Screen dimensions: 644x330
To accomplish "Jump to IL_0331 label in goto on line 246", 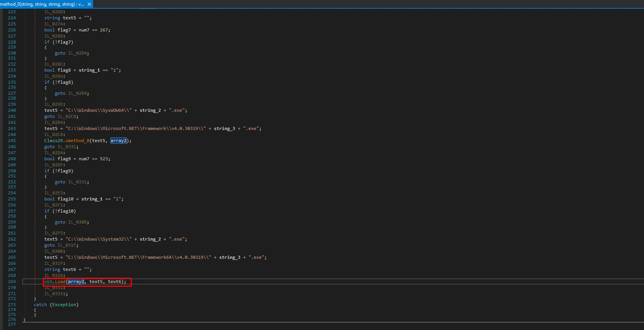I will click(67, 147).
